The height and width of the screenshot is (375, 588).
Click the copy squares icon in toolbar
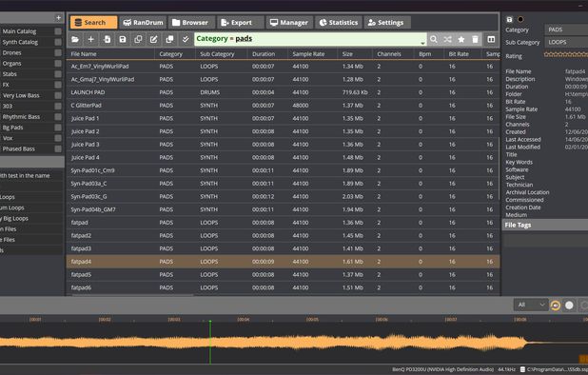(x=138, y=39)
